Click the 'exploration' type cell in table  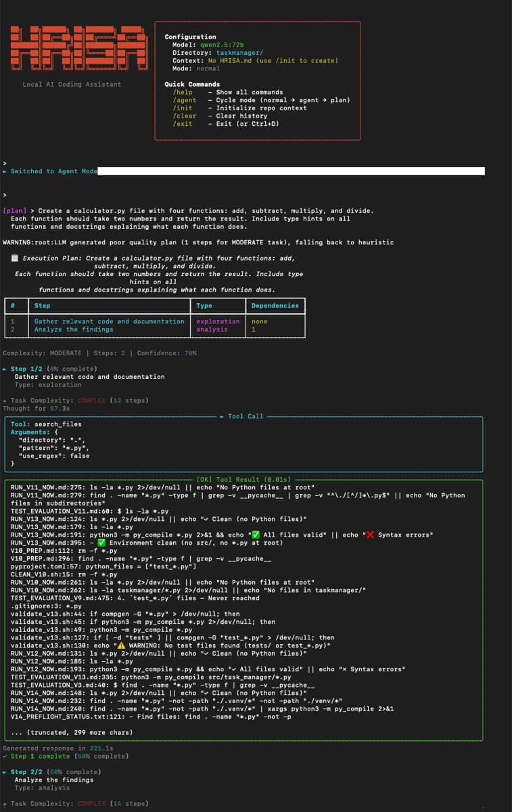[x=218, y=321]
